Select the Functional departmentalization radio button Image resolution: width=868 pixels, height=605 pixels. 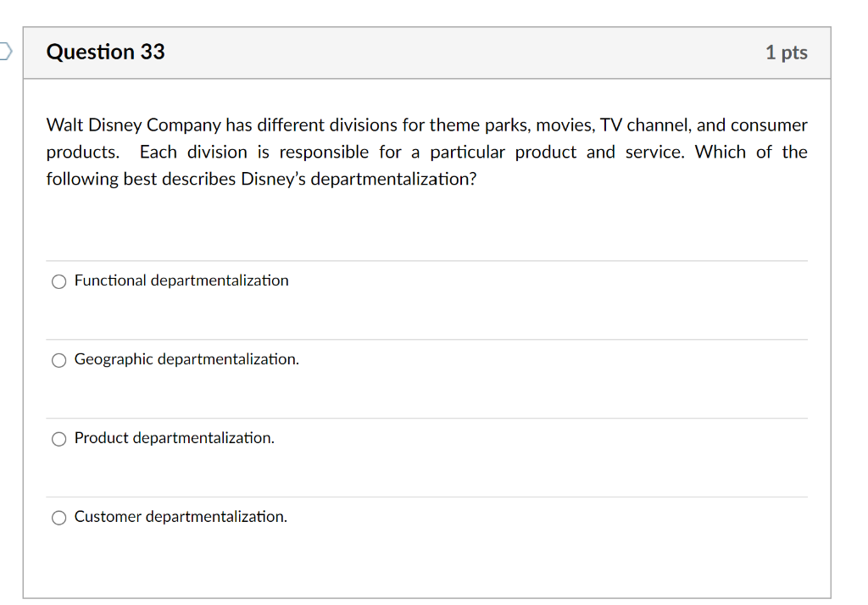(x=58, y=281)
